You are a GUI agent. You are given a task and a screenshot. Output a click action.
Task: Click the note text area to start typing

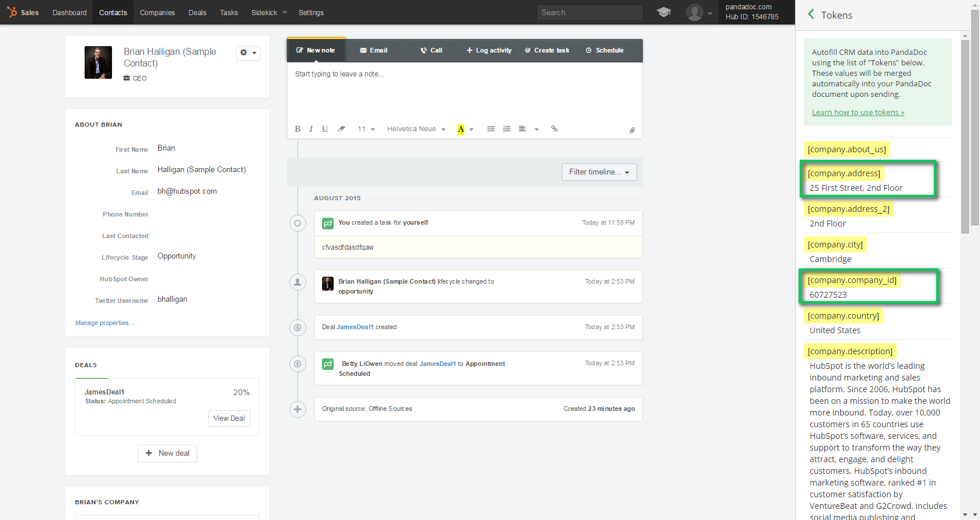click(464, 90)
